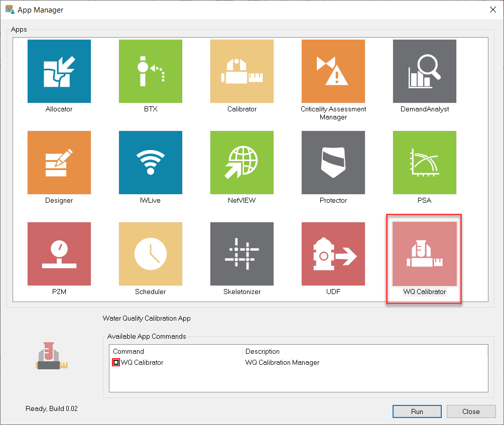Select the Designer app tile
Viewport: 504px width, 425px height.
tap(59, 163)
